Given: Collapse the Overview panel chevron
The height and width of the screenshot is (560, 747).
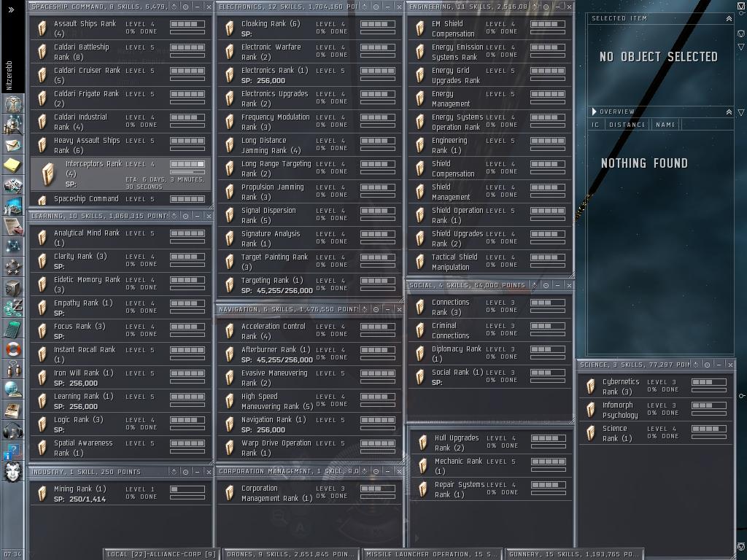Looking at the screenshot, I should [729, 112].
